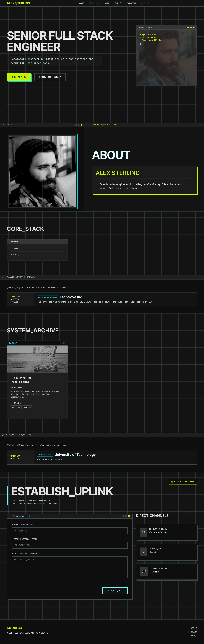Open the GitHub link in DIRECT_CHANNELS
Viewport: 204px width, 644px height.
click(153, 552)
